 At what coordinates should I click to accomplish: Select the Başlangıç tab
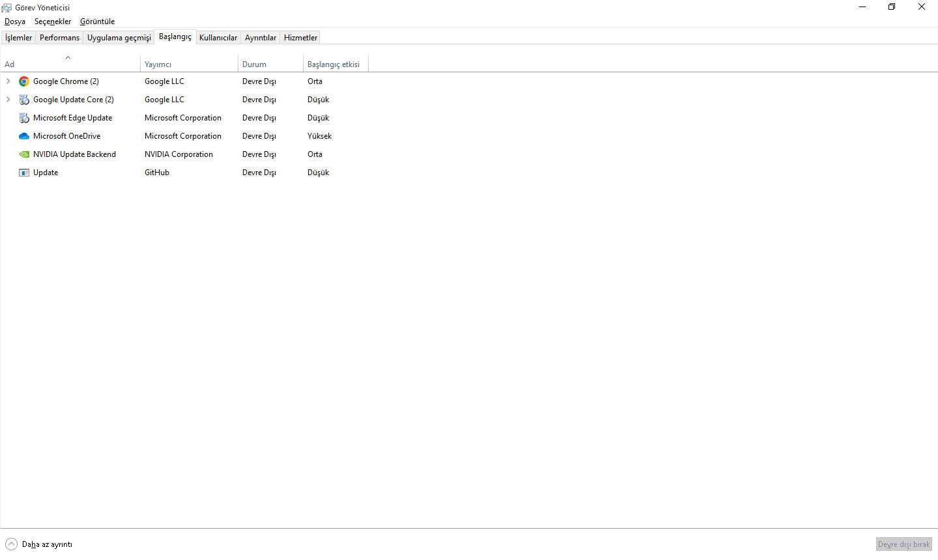pos(175,36)
